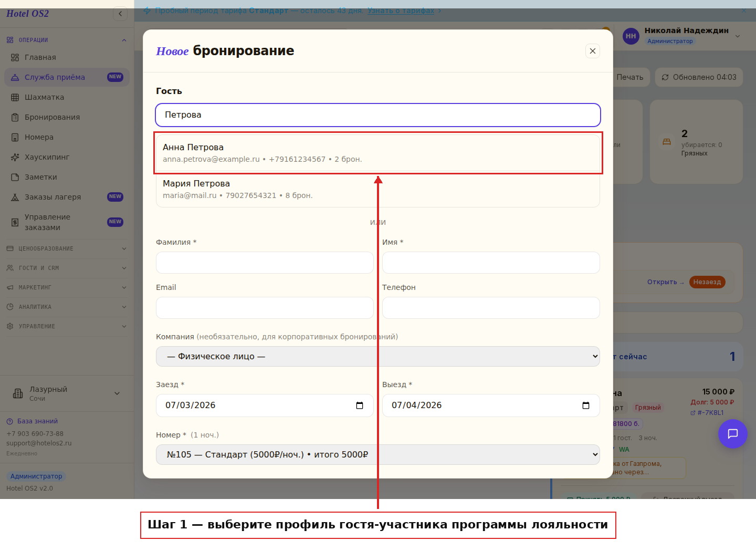Expand the ЦЕНООБРАЗОВАНИЕ section
756x551 pixels.
(x=67, y=248)
